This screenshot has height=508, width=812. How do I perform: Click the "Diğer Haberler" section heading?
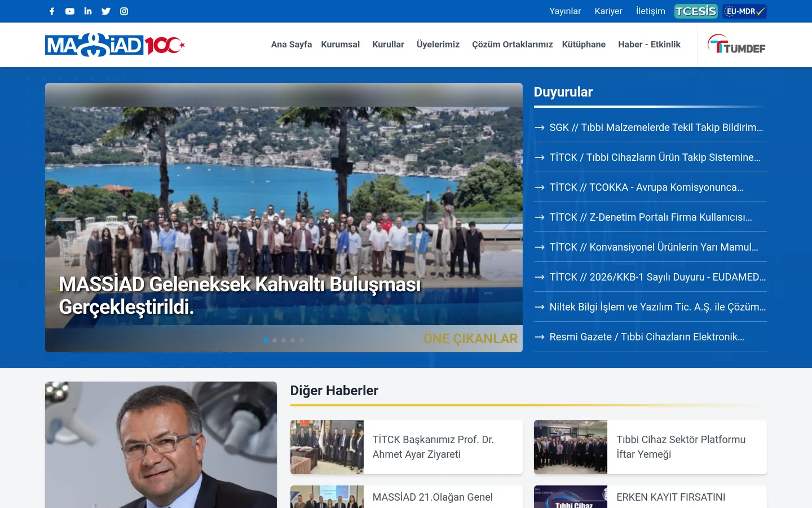point(334,391)
